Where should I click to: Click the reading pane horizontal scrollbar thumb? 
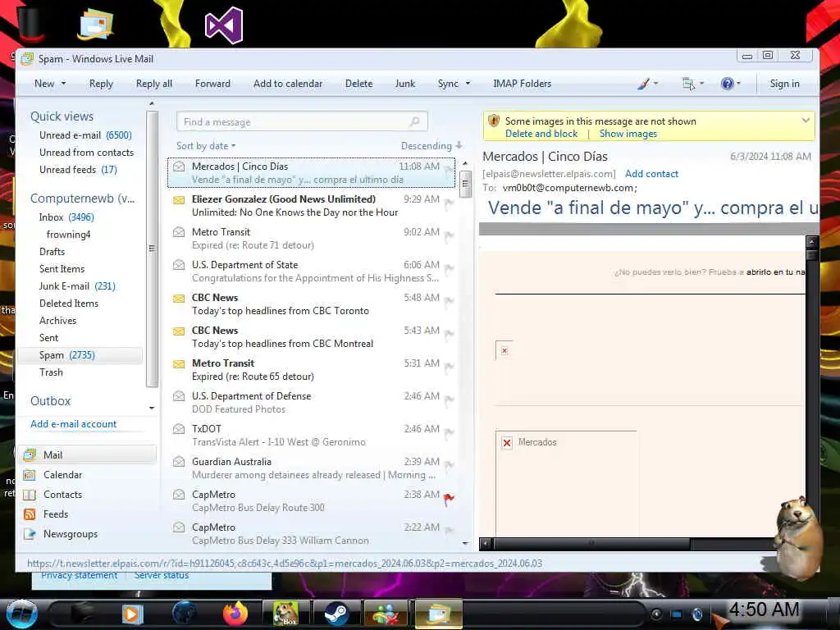pos(591,544)
